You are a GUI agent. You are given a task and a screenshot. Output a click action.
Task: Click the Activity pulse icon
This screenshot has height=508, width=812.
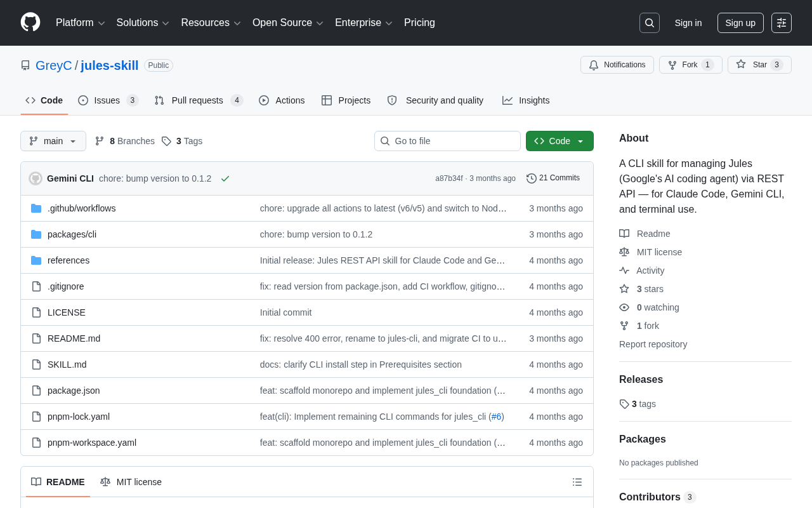[624, 271]
